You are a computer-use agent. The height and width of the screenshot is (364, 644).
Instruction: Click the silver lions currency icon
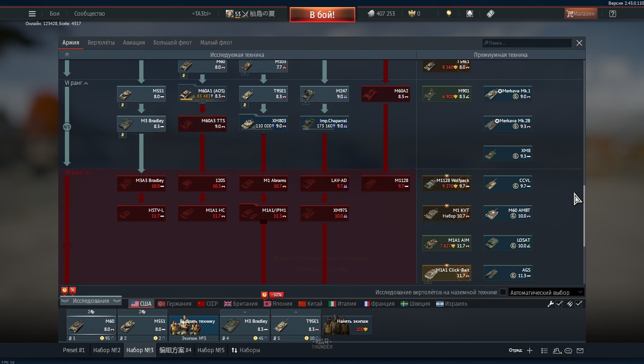371,14
